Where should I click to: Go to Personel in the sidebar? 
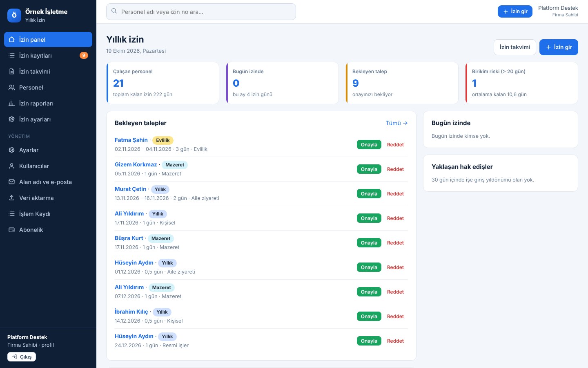point(48,88)
